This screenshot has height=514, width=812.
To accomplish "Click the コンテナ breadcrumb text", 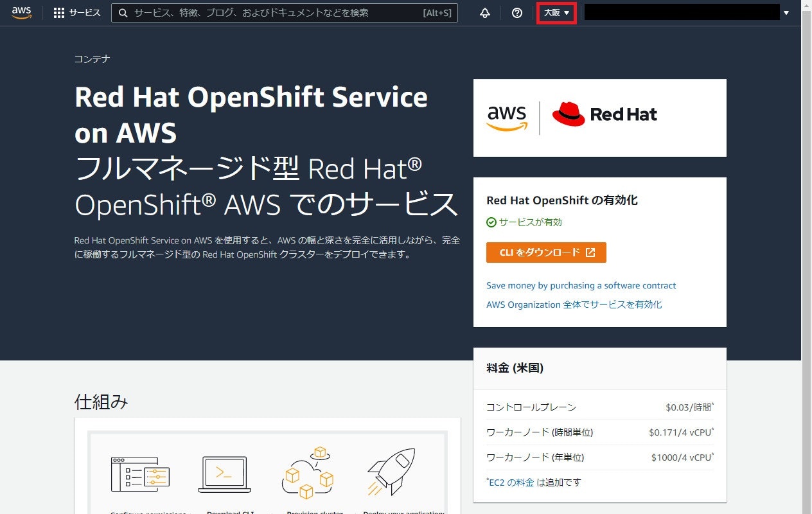I will pos(93,59).
